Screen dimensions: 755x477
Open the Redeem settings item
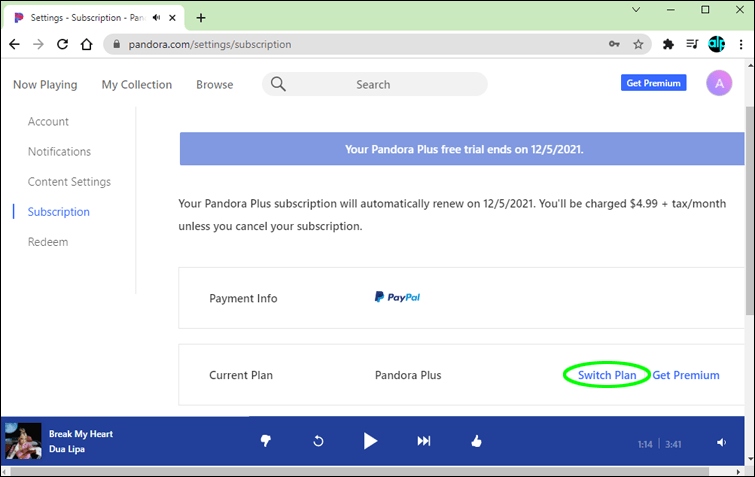pos(48,242)
